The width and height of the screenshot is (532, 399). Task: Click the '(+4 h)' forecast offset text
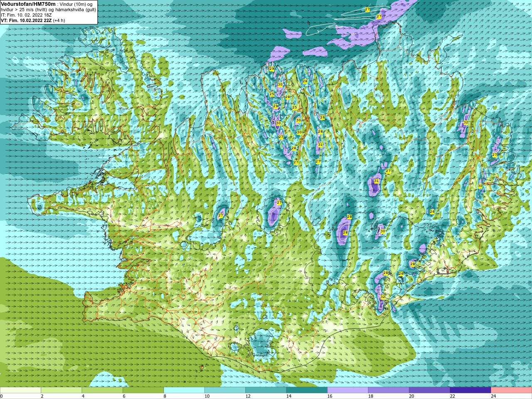(59, 20)
